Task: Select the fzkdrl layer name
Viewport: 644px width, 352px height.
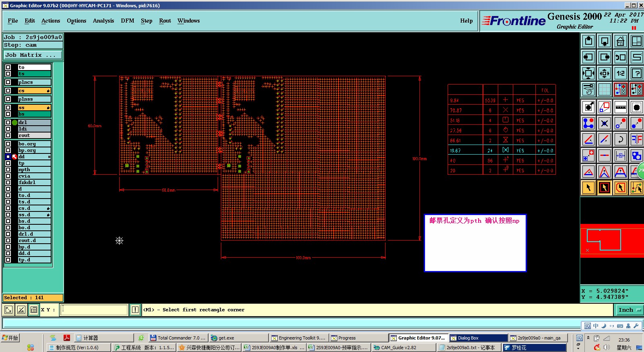Action: tap(34, 182)
